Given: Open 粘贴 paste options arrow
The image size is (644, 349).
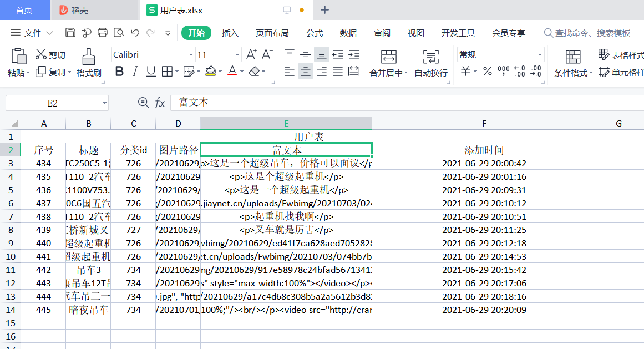Looking at the screenshot, I should tap(28, 73).
